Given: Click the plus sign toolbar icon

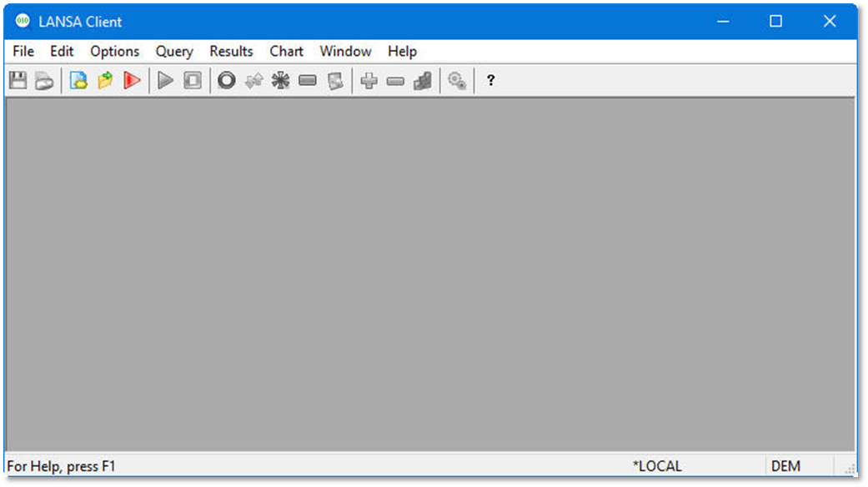Looking at the screenshot, I should 369,81.
